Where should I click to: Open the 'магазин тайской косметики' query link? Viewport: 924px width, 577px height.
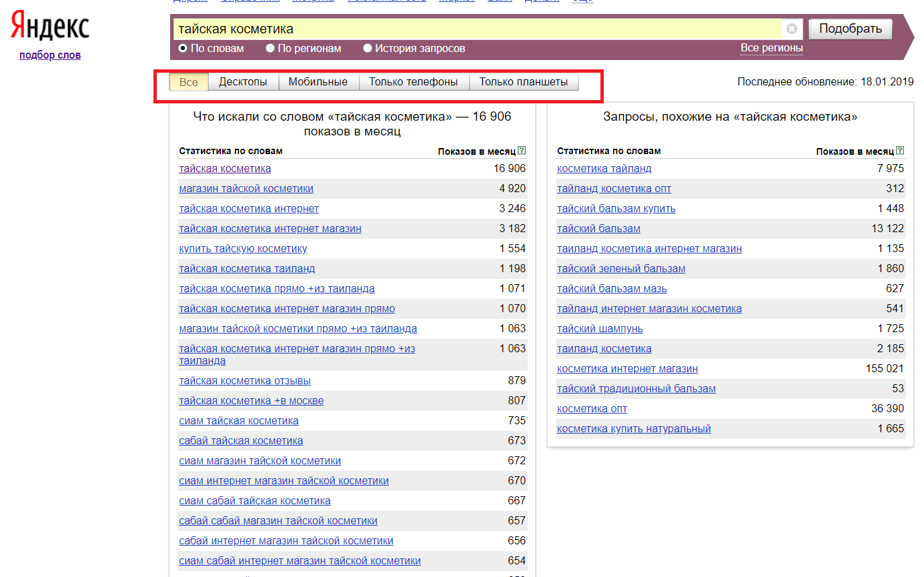coord(246,189)
